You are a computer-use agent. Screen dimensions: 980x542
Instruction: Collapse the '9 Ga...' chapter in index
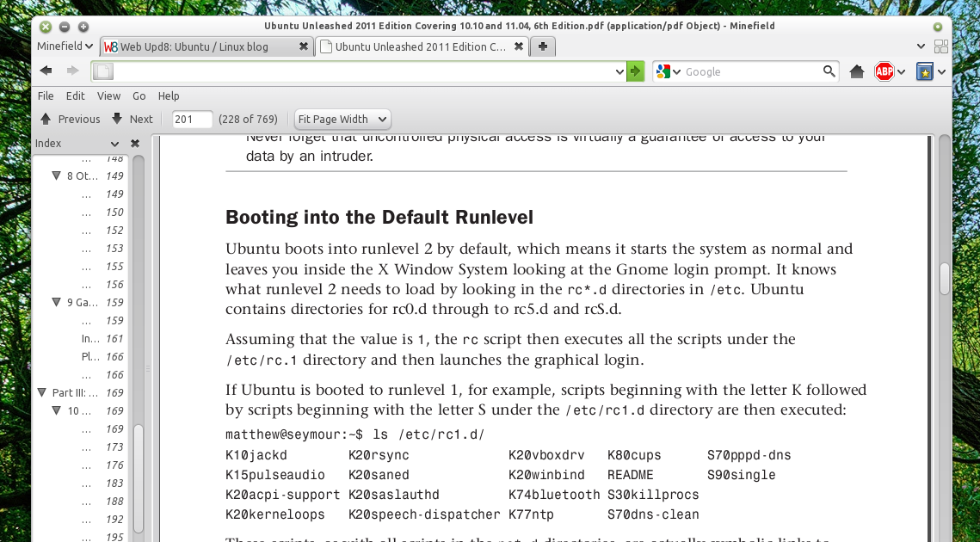coord(56,303)
